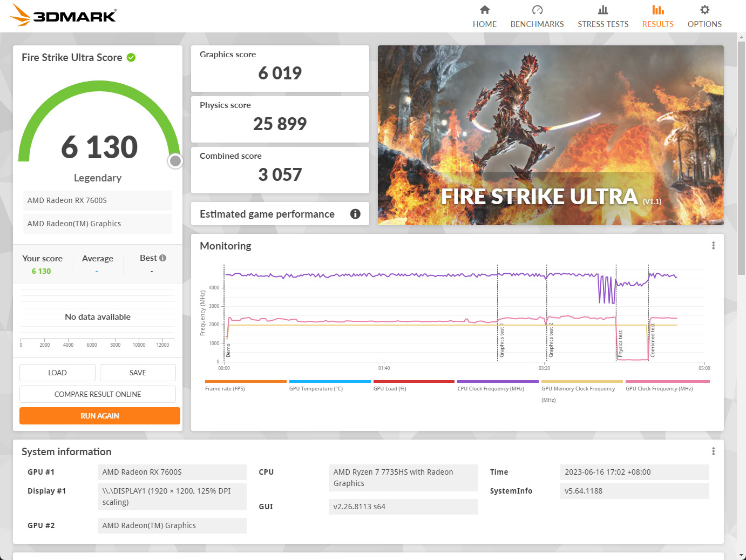Click the Your score 6 130 value
This screenshot has width=746, height=560.
point(41,271)
